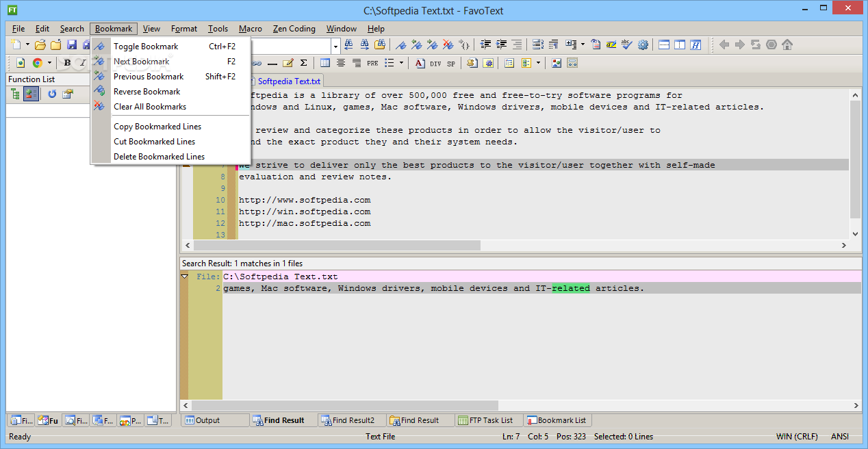Collapse the File search result triangle

[x=184, y=277]
